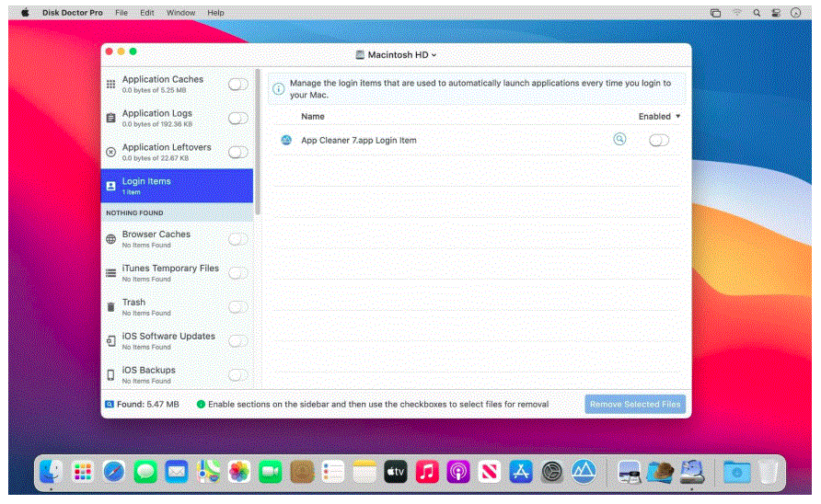Toggle the iOS Software Updates switch

(238, 341)
